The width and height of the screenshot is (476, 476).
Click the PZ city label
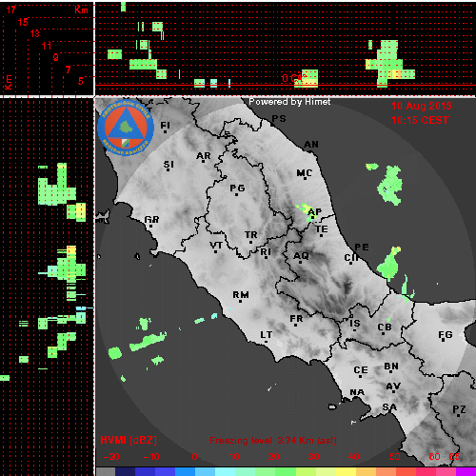[x=459, y=409]
